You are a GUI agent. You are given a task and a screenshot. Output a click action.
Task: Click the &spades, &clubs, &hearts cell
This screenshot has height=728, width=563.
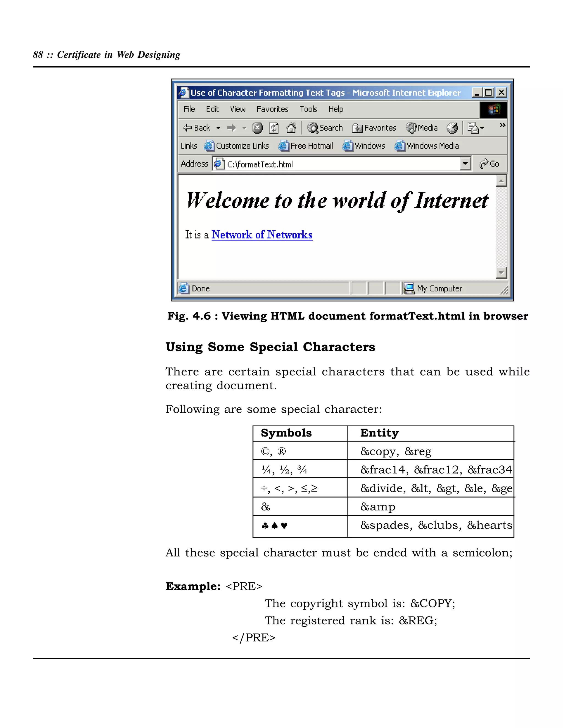coord(430,526)
